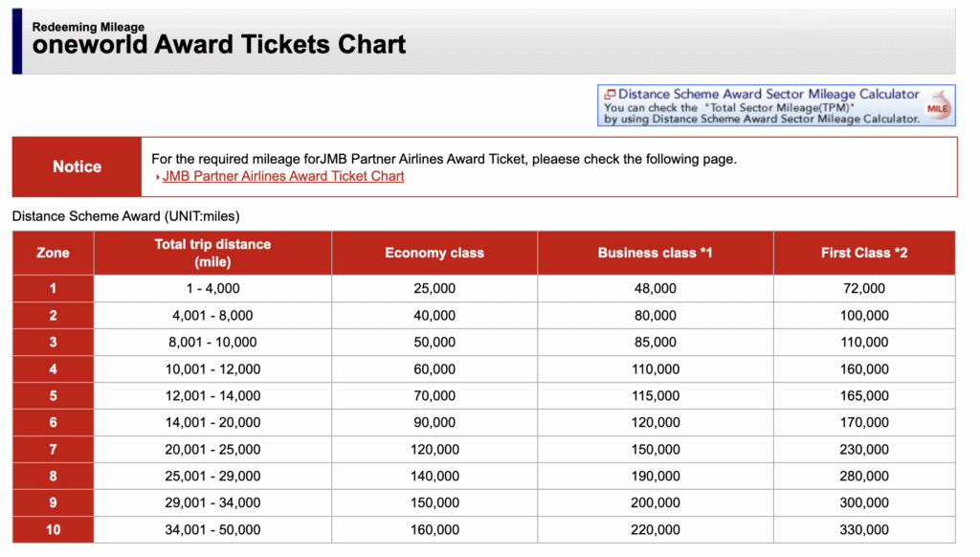Click the 330,000 First Class mileage cell
The image size is (980, 557).
(x=863, y=529)
